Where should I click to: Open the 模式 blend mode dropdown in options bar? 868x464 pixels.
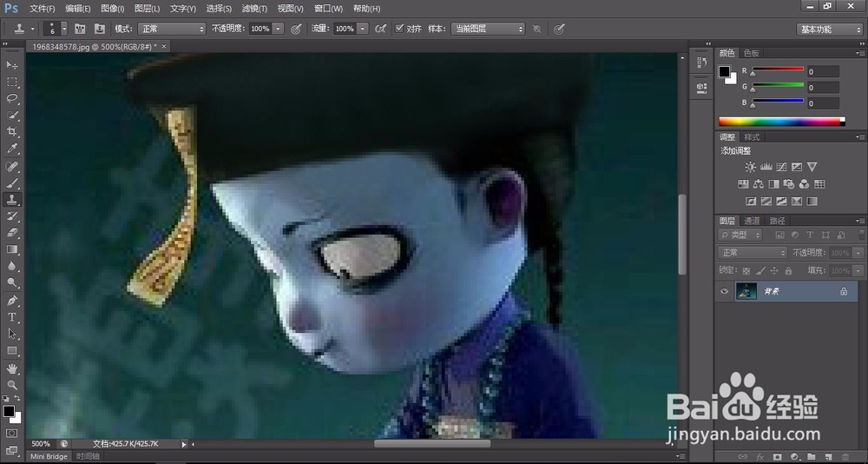(x=172, y=29)
